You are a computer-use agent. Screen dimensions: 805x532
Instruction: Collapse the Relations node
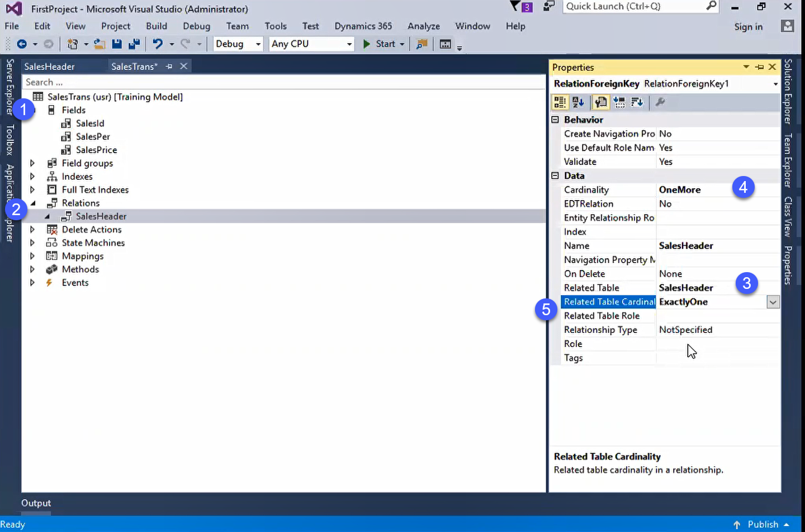[33, 203]
